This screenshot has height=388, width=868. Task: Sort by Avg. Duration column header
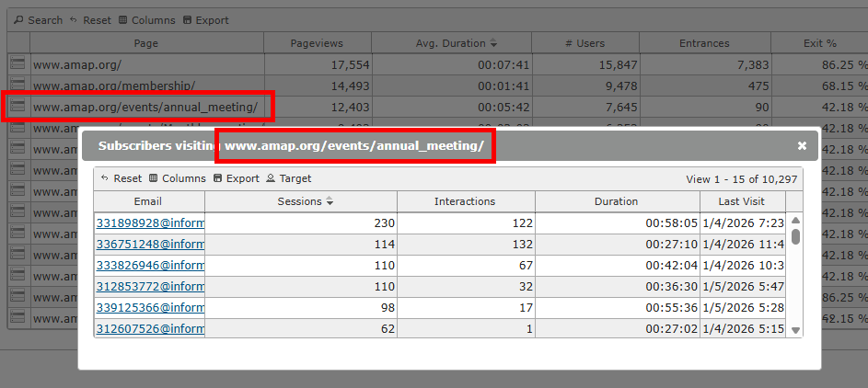pos(455,43)
